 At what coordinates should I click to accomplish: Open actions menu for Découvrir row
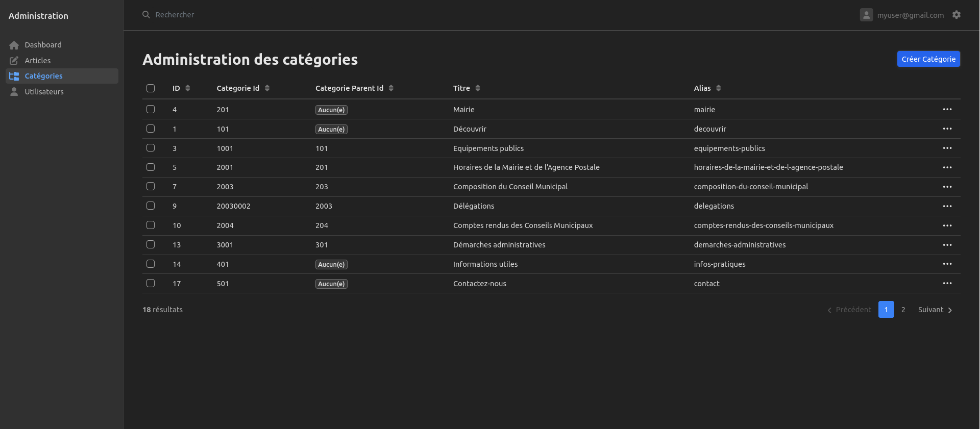pos(947,129)
